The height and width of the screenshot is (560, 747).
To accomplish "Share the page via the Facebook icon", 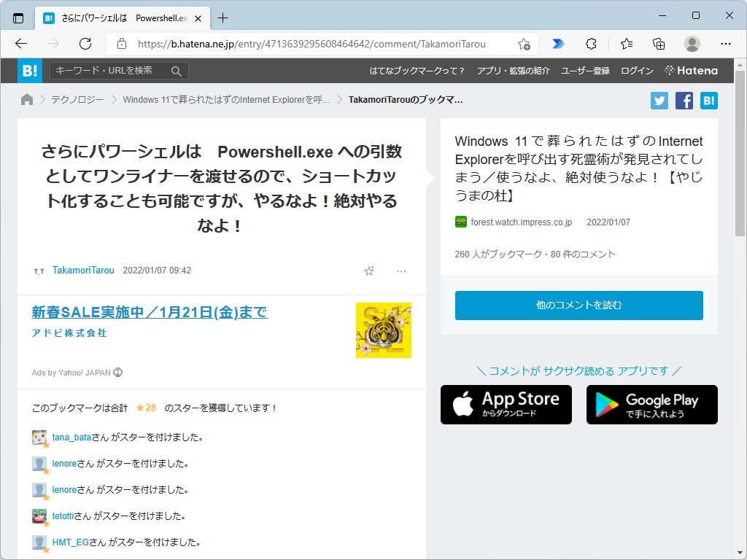I will [684, 100].
